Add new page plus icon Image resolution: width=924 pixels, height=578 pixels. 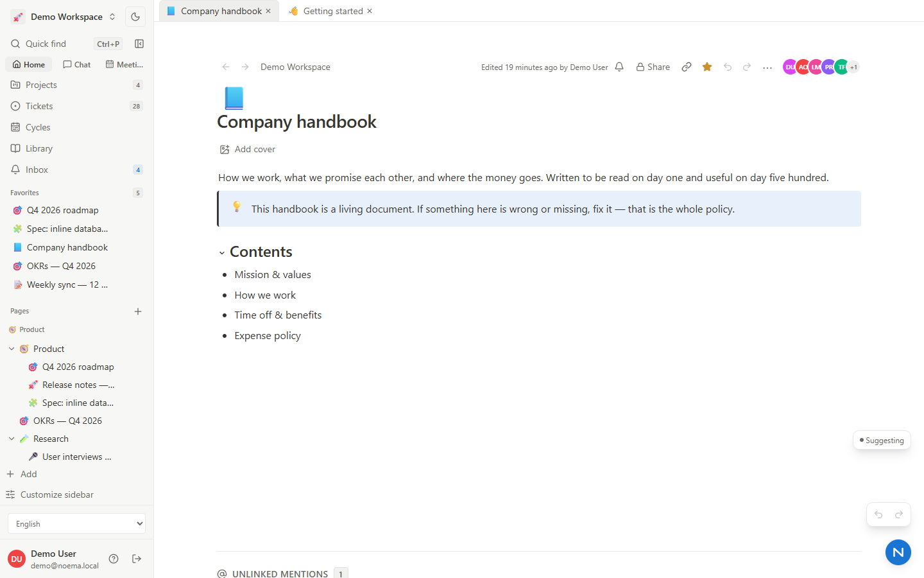click(x=138, y=311)
